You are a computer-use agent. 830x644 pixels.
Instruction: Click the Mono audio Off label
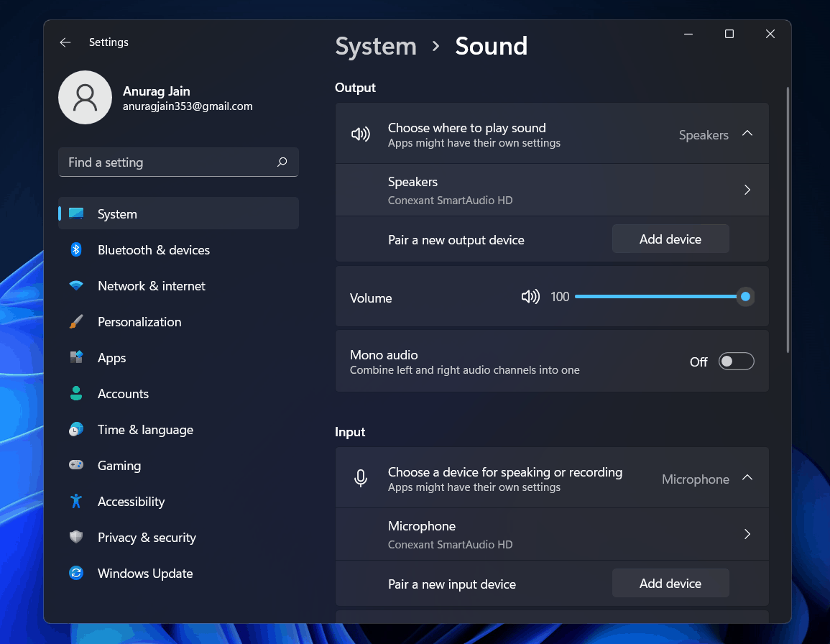(698, 362)
